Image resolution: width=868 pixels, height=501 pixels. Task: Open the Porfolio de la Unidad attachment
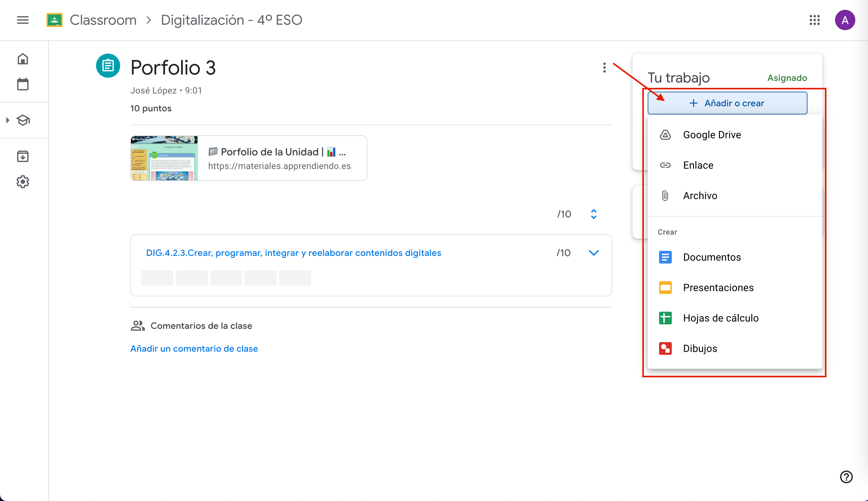[x=249, y=158]
